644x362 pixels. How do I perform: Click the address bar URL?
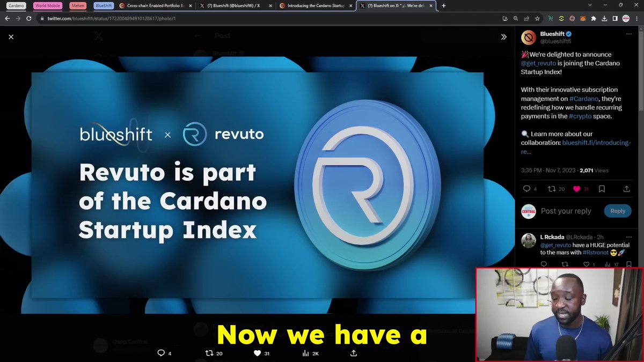coord(112,18)
